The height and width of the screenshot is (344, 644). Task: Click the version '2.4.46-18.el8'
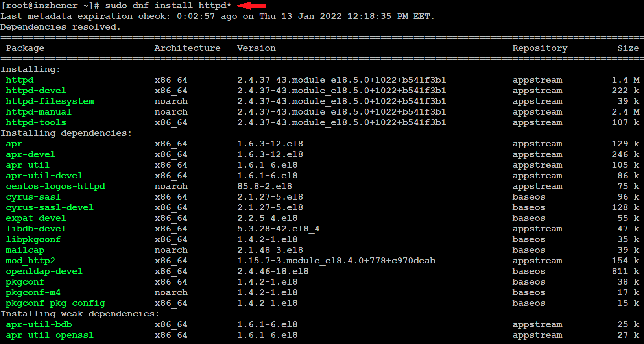tap(273, 271)
